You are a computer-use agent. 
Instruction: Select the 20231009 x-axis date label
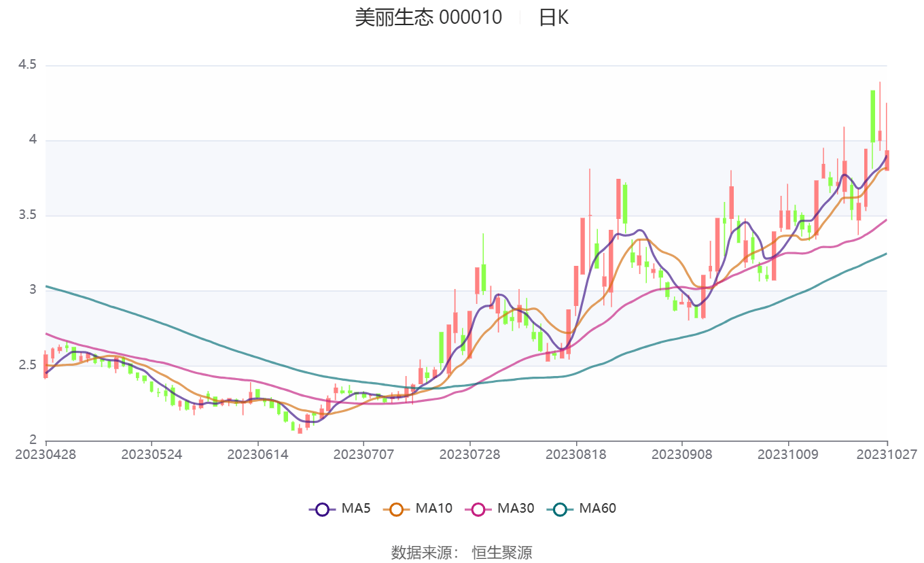tap(788, 454)
